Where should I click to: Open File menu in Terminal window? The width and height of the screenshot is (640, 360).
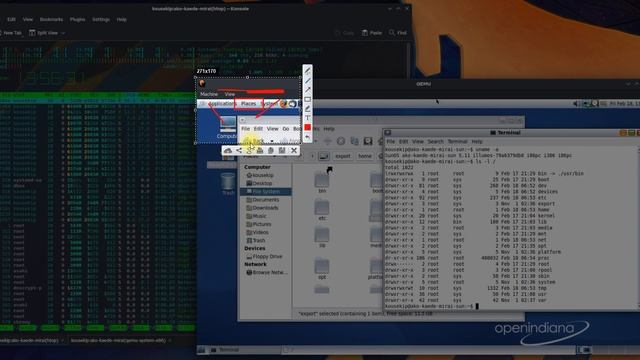391,141
